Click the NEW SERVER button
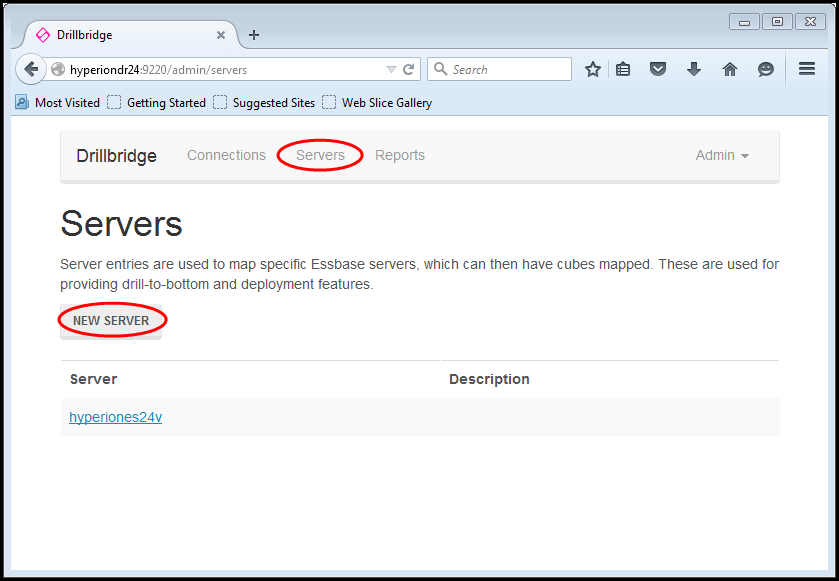This screenshot has height=581, width=839. click(111, 321)
